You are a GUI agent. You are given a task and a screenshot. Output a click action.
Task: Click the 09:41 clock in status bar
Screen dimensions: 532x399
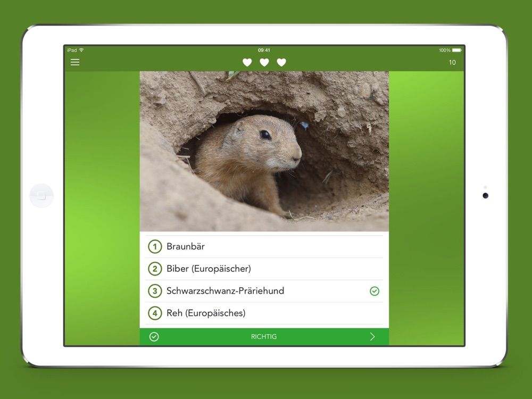coord(264,50)
